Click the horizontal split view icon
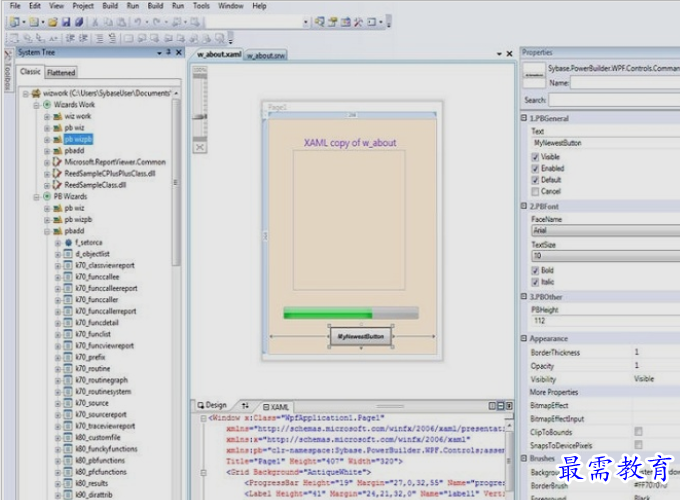Screen dimensions: 680x500 [x=501, y=406]
